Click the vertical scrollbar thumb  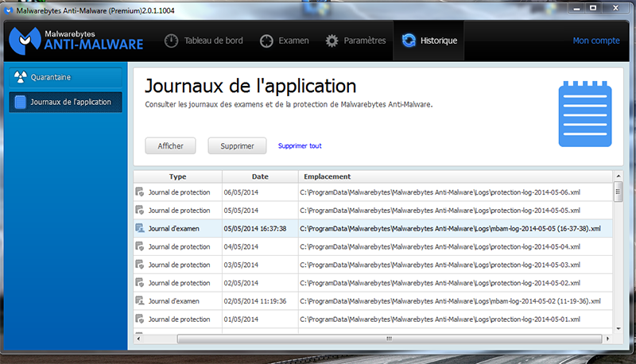(619, 192)
